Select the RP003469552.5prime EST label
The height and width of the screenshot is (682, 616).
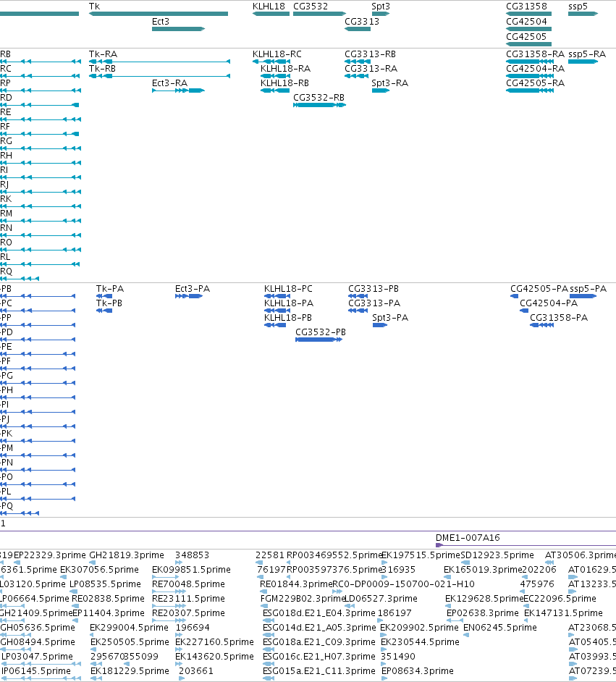click(334, 555)
